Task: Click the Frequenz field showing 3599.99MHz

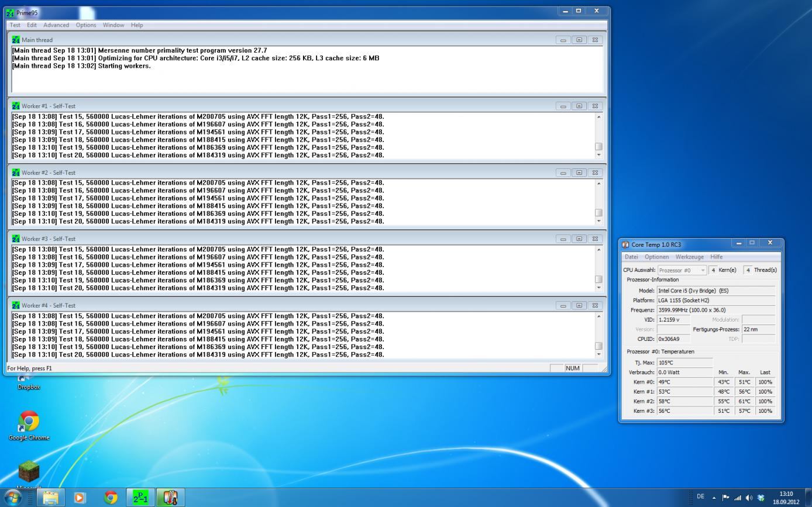Action: pyautogui.click(x=716, y=310)
